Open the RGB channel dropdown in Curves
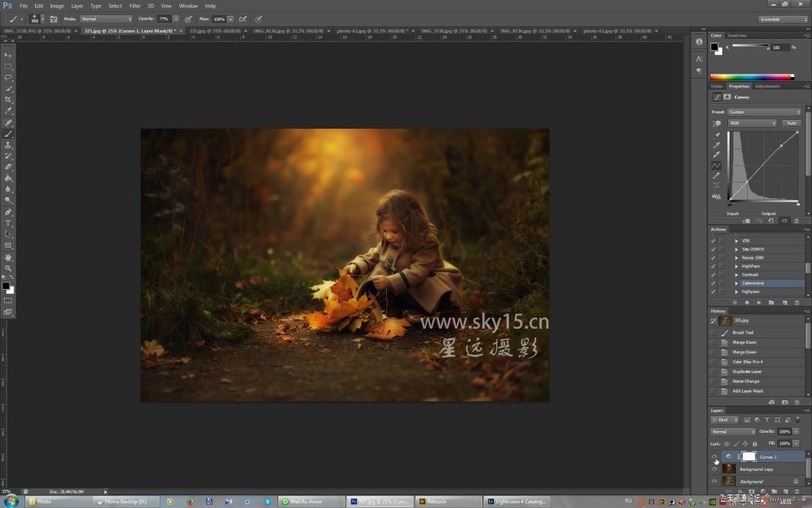 (753, 123)
